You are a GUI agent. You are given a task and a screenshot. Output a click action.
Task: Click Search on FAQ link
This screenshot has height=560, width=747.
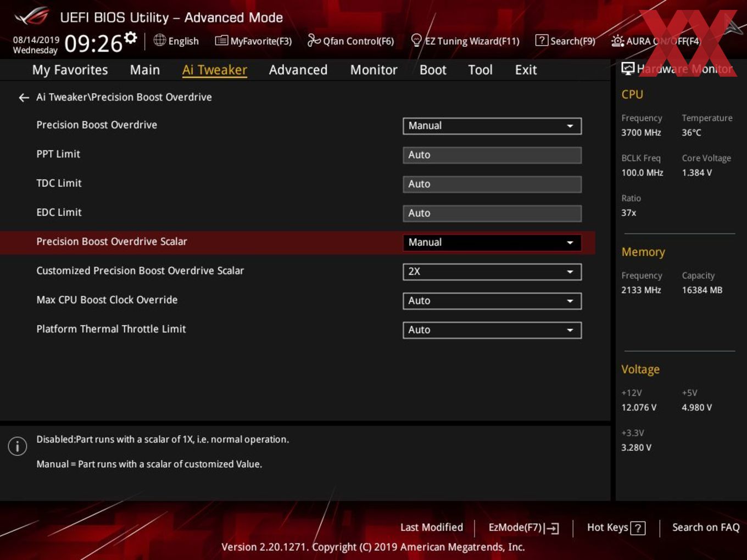coord(706,528)
